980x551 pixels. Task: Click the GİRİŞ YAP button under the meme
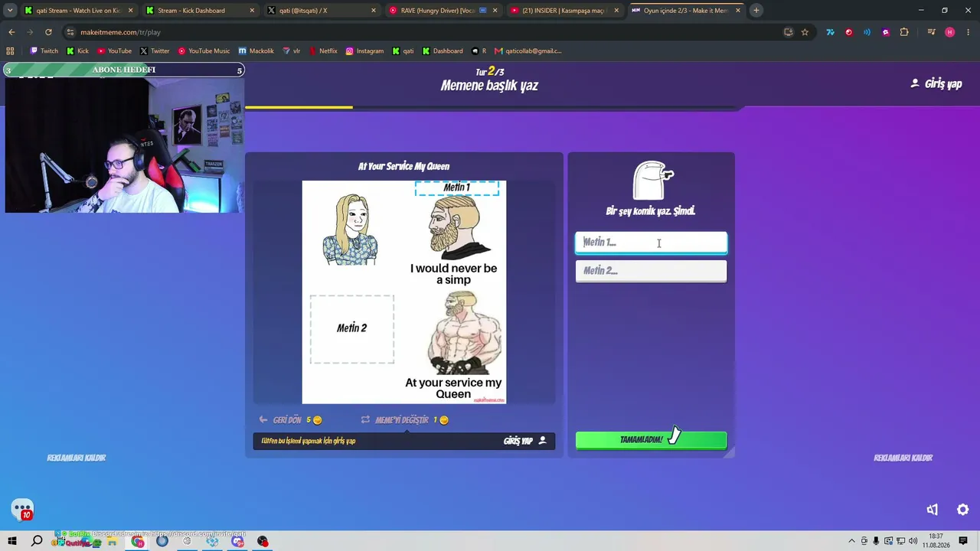[525, 441]
